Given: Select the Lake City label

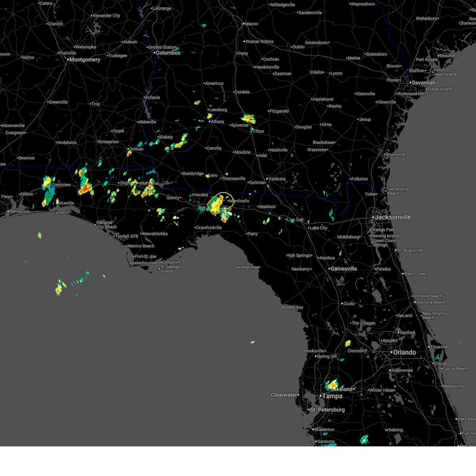Looking at the screenshot, I should click(319, 228).
